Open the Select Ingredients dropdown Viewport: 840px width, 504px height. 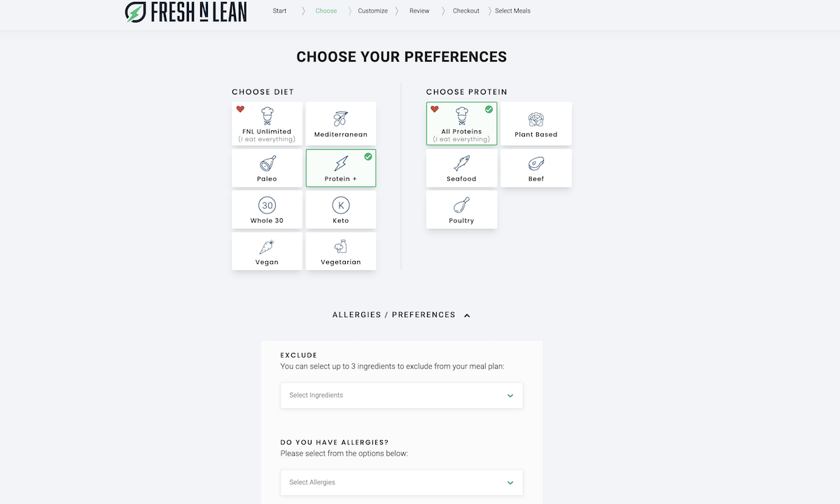click(x=402, y=395)
